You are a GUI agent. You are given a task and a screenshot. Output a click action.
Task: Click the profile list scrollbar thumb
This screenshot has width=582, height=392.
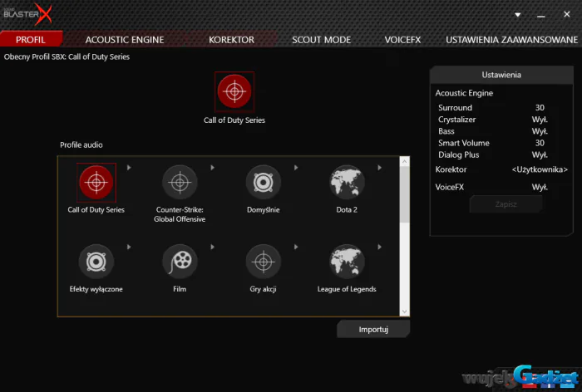tap(405, 194)
